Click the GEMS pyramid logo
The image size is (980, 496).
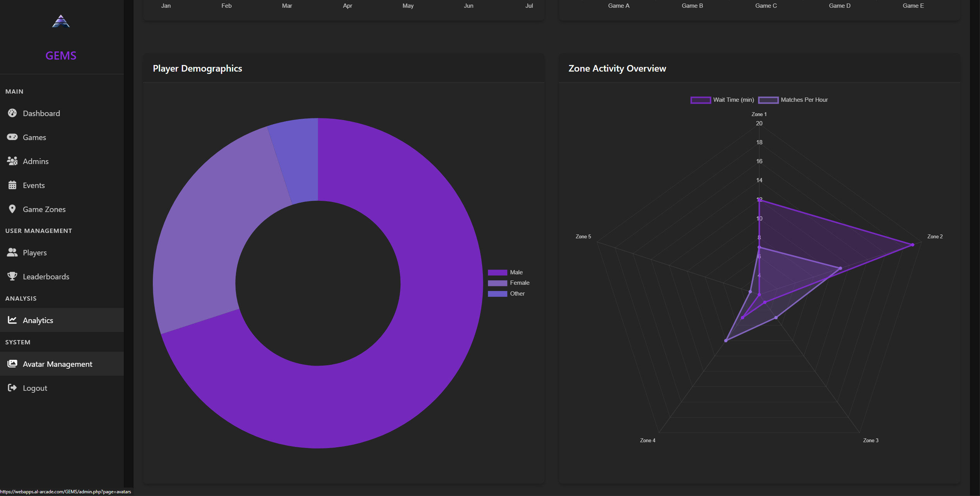[x=61, y=21]
